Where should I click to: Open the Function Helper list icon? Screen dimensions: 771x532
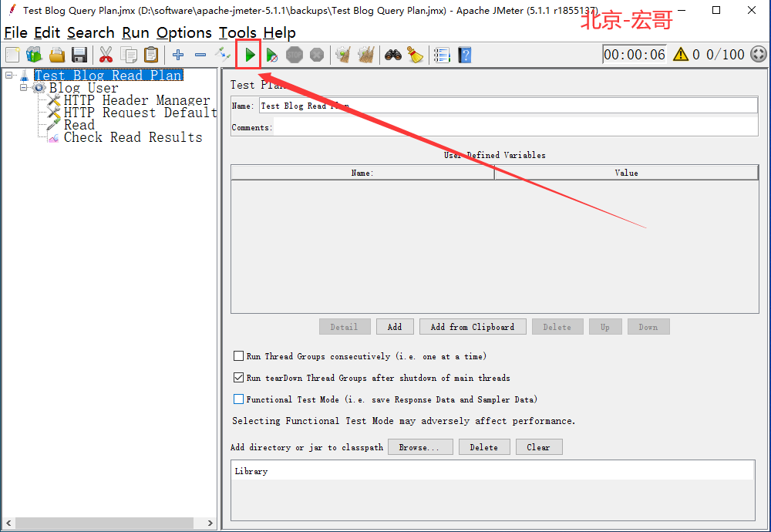point(442,55)
